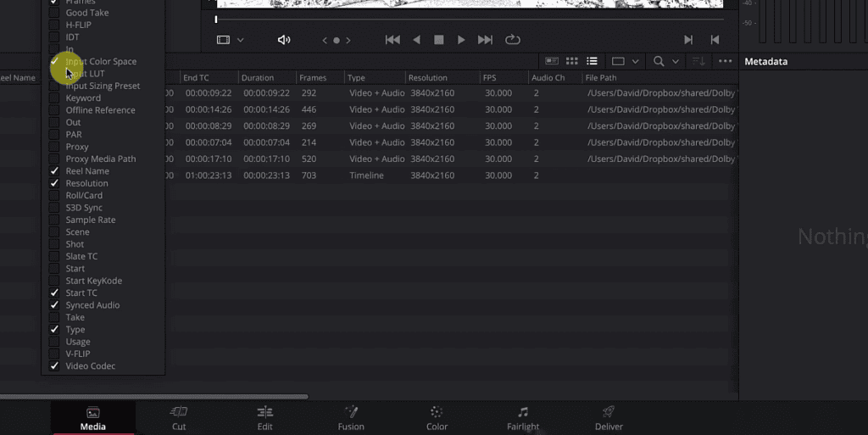Click the clip display rectangle icon
The width and height of the screenshot is (868, 435).
[618, 61]
